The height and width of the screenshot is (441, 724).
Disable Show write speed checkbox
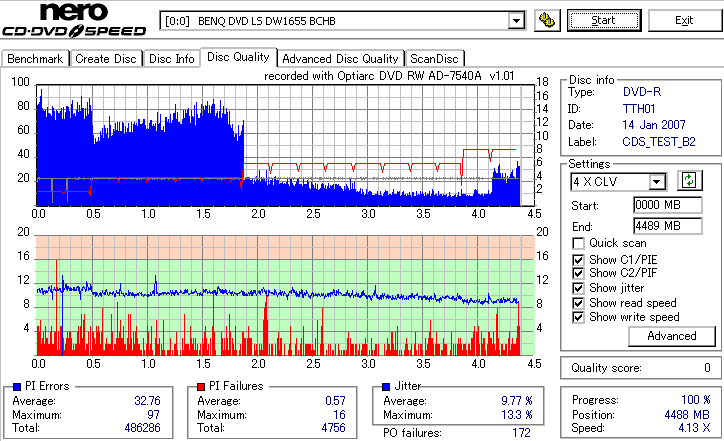[x=578, y=317]
